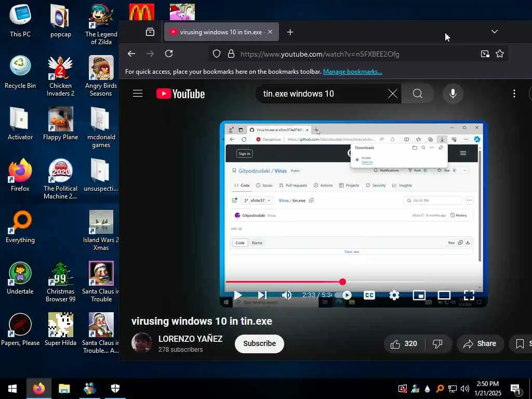The height and width of the screenshot is (399, 532).
Task: Open the popcap desktop folder
Action: pyautogui.click(x=60, y=20)
